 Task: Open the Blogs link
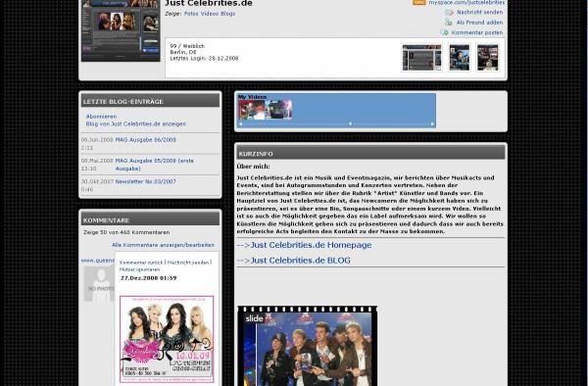pos(228,14)
